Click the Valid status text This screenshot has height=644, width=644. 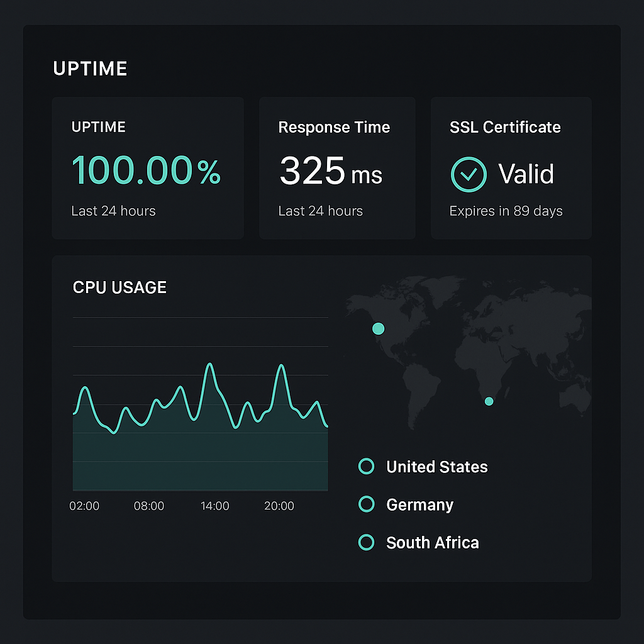pyautogui.click(x=526, y=174)
